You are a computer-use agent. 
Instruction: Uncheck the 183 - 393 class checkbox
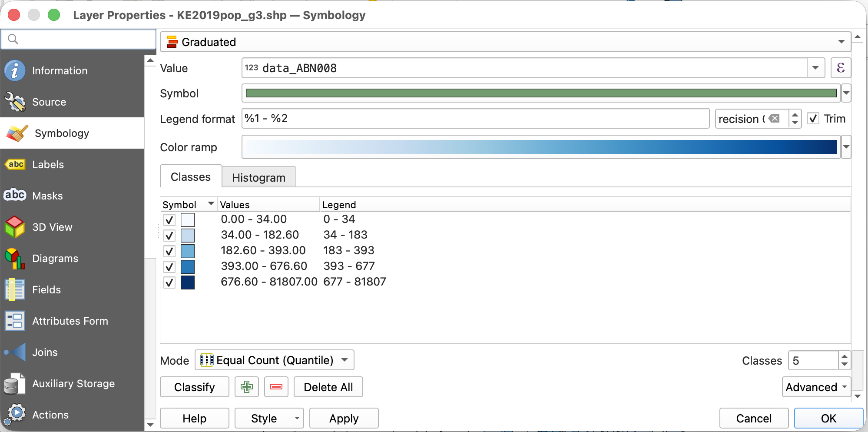169,251
